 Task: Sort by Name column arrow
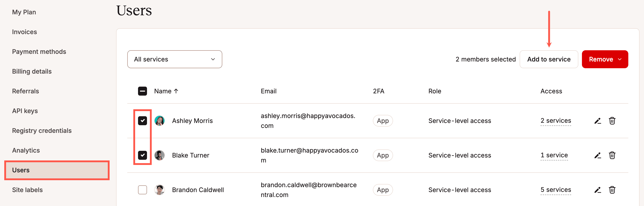coord(176,91)
